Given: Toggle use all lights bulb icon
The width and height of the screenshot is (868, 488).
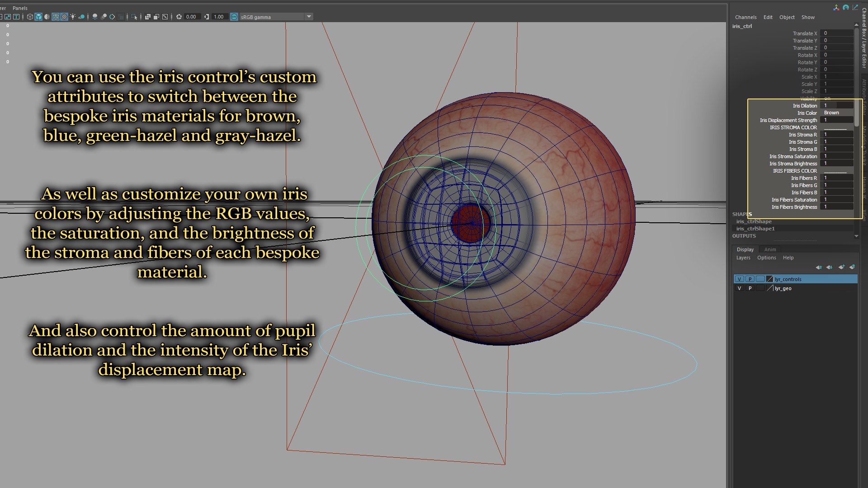Looking at the screenshot, I should tap(72, 17).
